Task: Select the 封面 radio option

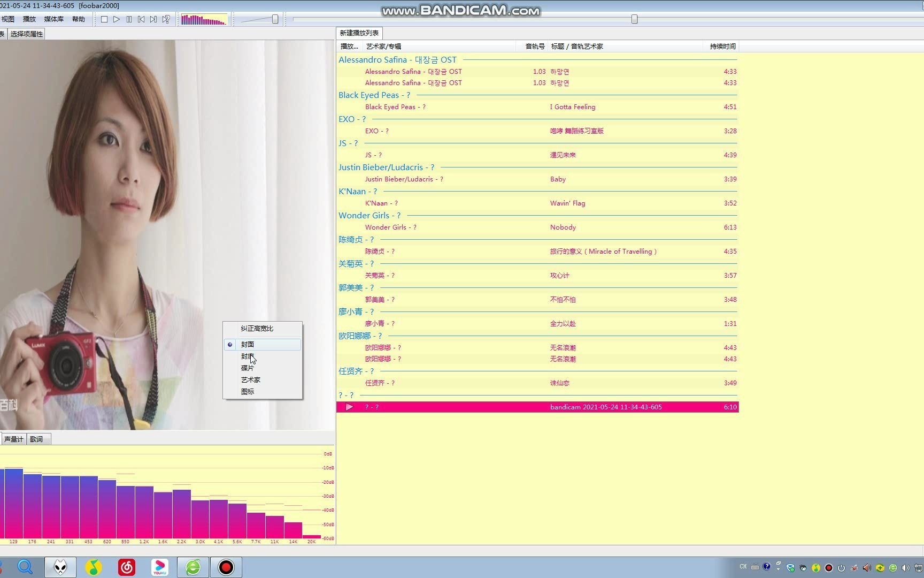Action: 262,345
